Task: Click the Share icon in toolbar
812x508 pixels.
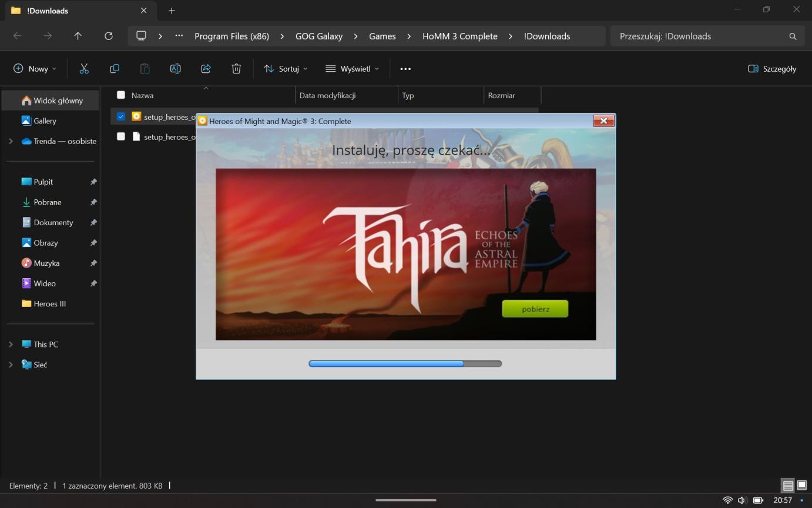Action: click(x=206, y=69)
